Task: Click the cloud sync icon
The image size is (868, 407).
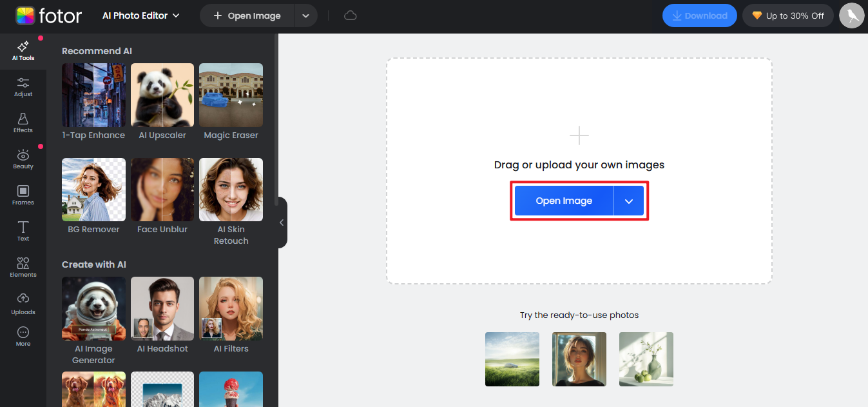Action: click(351, 15)
